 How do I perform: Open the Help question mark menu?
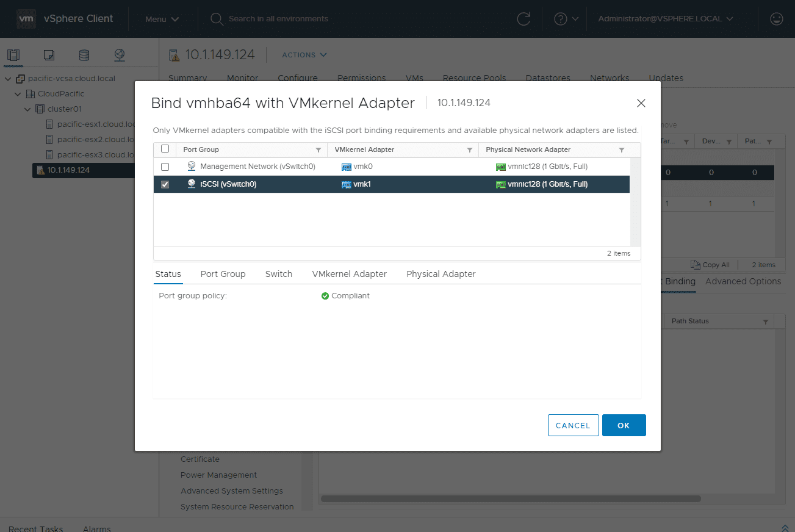pyautogui.click(x=566, y=19)
